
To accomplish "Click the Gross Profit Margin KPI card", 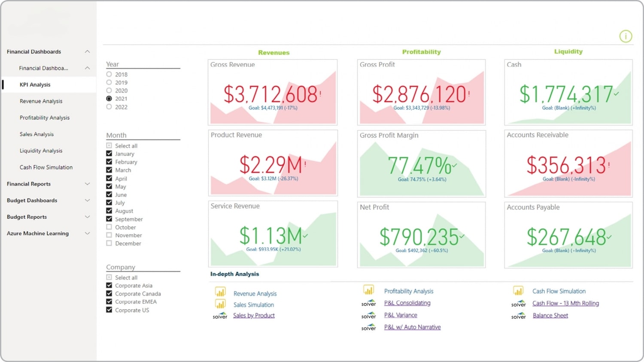I will [x=422, y=163].
